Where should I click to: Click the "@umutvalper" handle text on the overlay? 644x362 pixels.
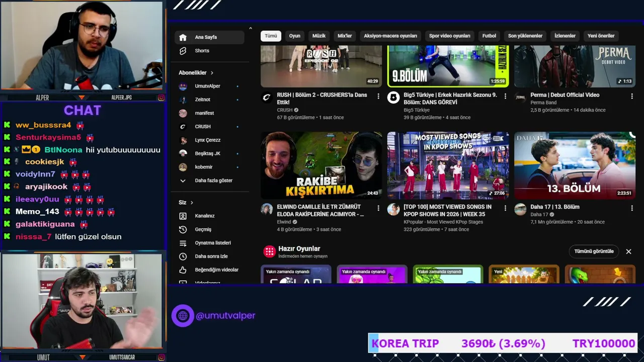click(x=225, y=316)
